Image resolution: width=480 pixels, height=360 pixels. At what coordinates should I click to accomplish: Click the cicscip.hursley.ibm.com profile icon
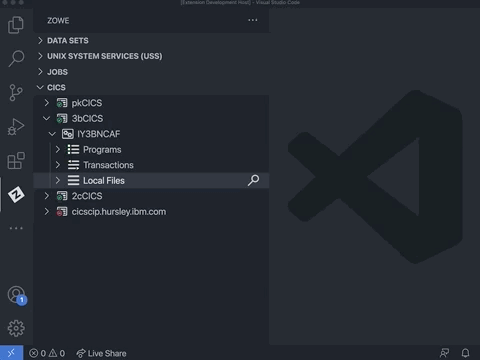(x=62, y=212)
